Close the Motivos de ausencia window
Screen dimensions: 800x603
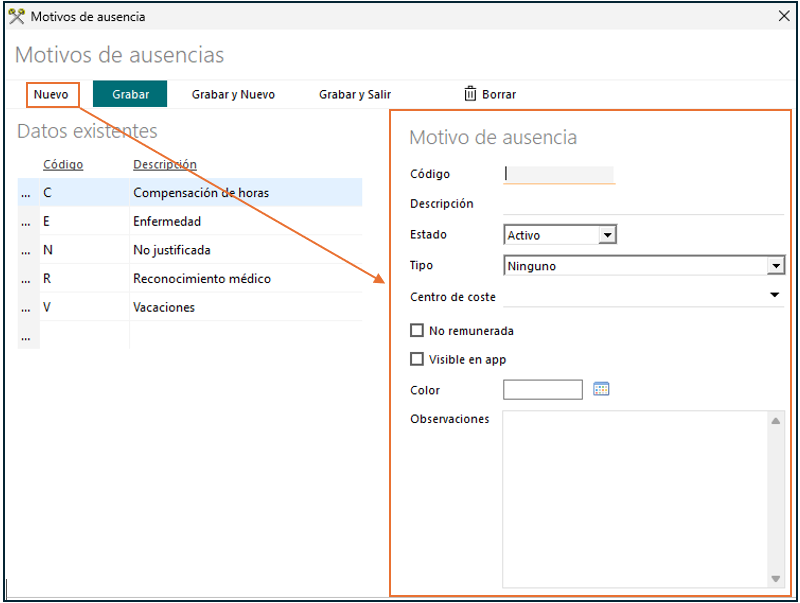(784, 16)
